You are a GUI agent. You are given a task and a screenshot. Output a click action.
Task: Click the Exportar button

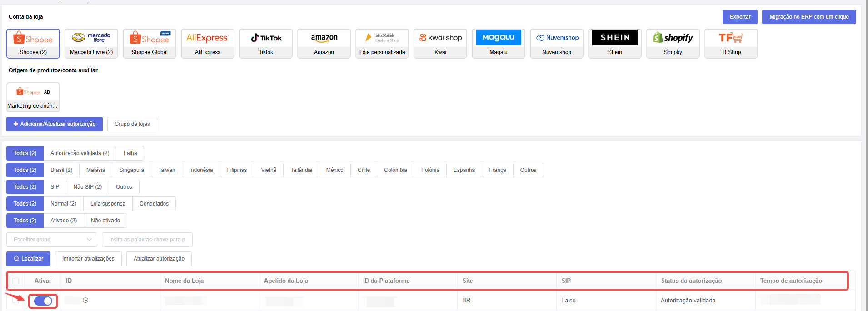coord(740,17)
